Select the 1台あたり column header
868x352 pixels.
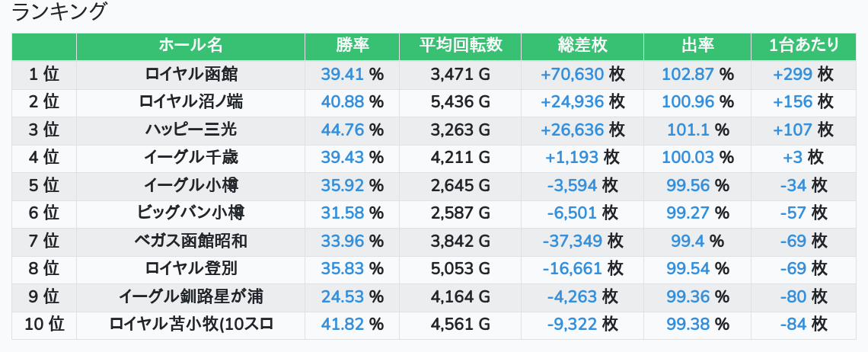[803, 46]
